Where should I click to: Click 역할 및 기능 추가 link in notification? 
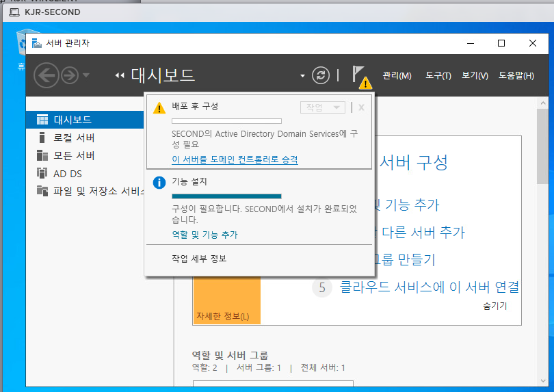click(205, 235)
